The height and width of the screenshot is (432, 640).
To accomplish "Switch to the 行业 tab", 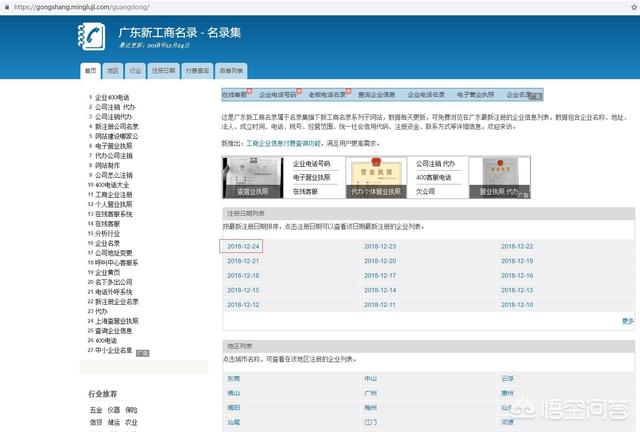I will [135, 71].
